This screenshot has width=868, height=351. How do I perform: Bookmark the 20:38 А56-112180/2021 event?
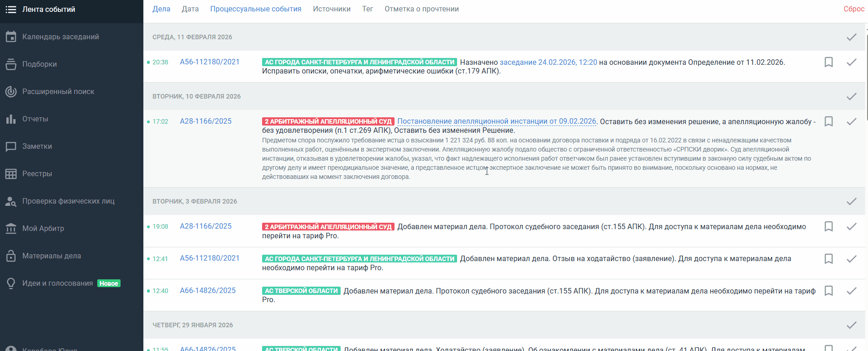click(828, 62)
